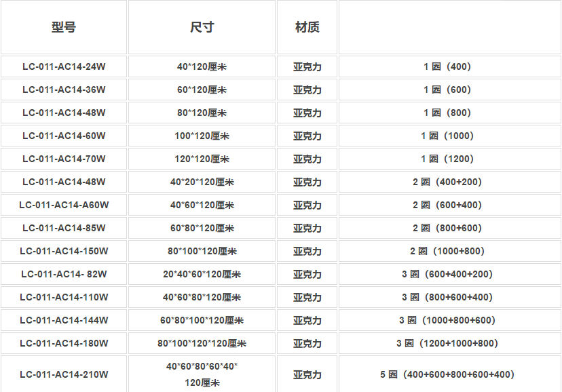Click the 尺寸 column header
The width and height of the screenshot is (562, 392).
point(202,27)
